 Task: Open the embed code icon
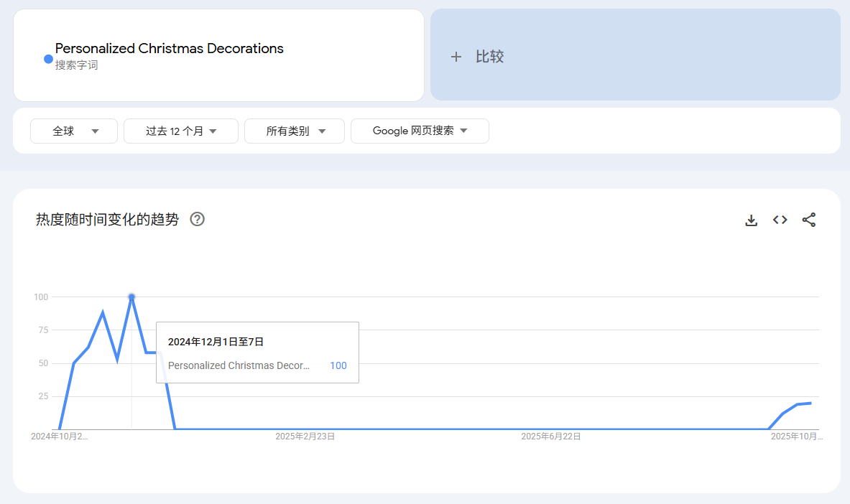click(x=780, y=220)
